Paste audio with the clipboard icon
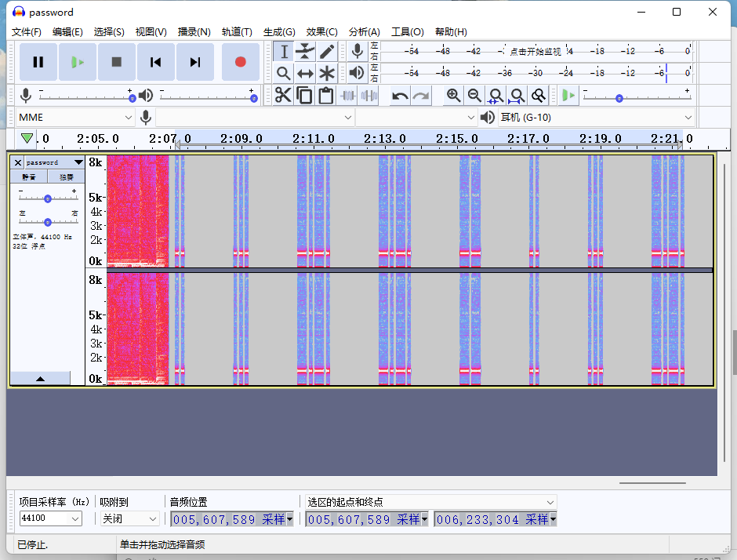The width and height of the screenshot is (737, 560). [x=326, y=96]
